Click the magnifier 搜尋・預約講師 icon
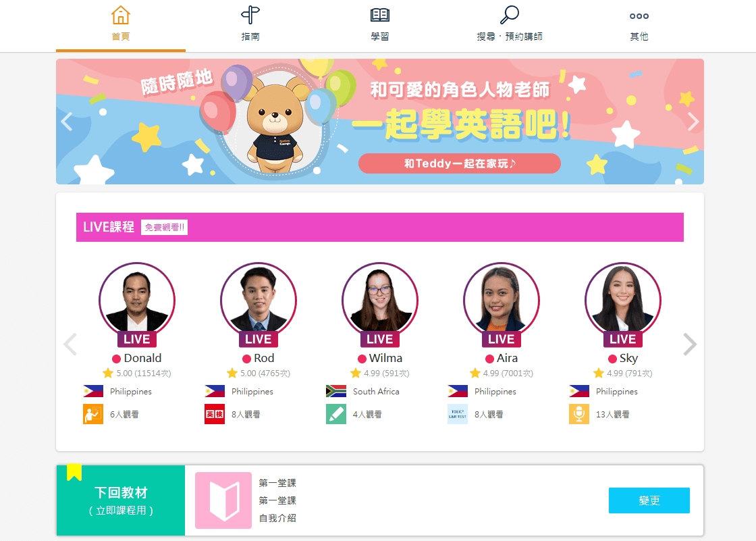Screen dimensions: 756x541 click(509, 15)
